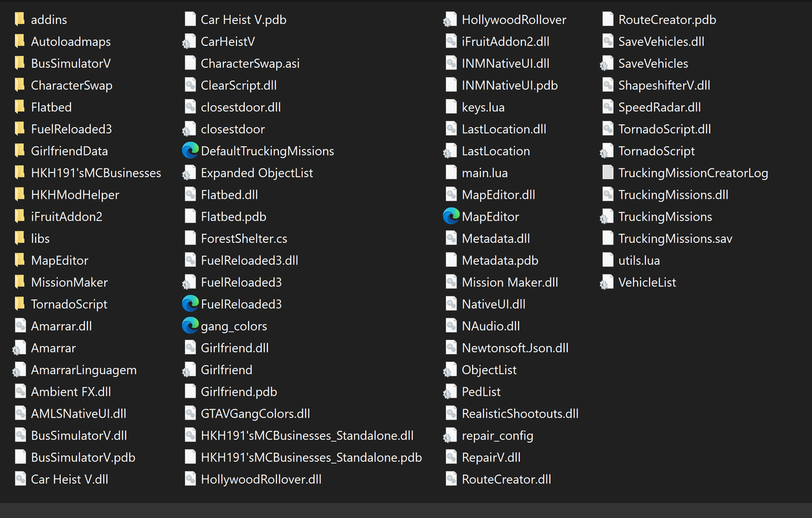The image size is (812, 518).
Task: Click the VehicleList gear icon
Action: click(x=607, y=282)
